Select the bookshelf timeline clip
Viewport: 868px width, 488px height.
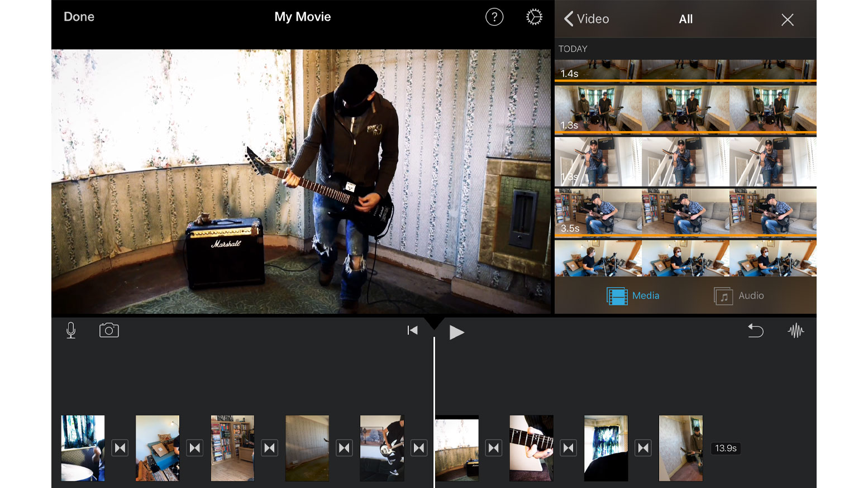pyautogui.click(x=232, y=448)
